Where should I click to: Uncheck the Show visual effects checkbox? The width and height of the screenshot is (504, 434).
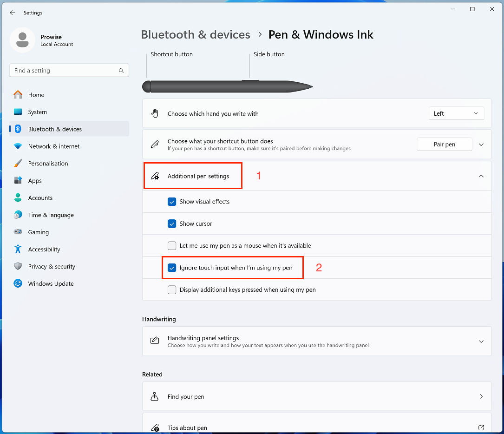click(172, 202)
